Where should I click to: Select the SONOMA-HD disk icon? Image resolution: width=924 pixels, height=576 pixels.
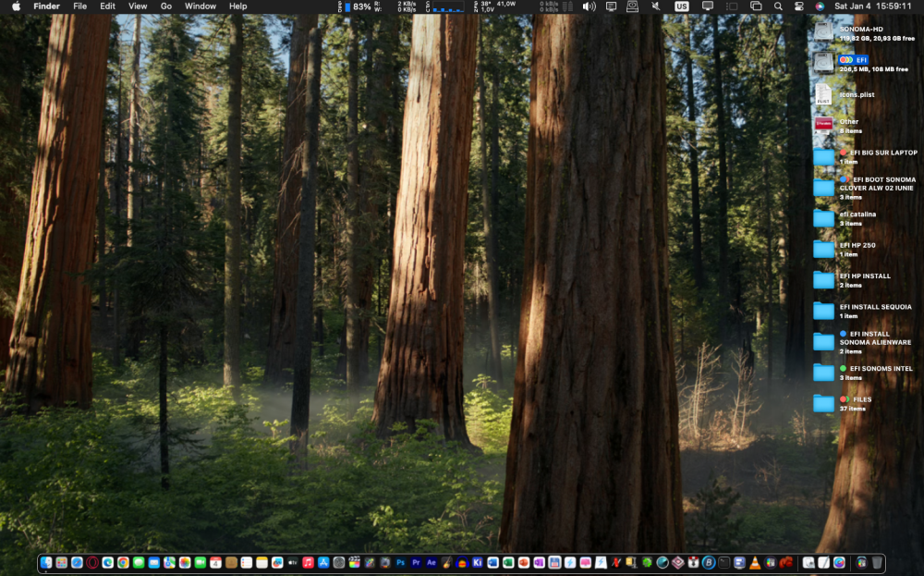pyautogui.click(x=823, y=31)
